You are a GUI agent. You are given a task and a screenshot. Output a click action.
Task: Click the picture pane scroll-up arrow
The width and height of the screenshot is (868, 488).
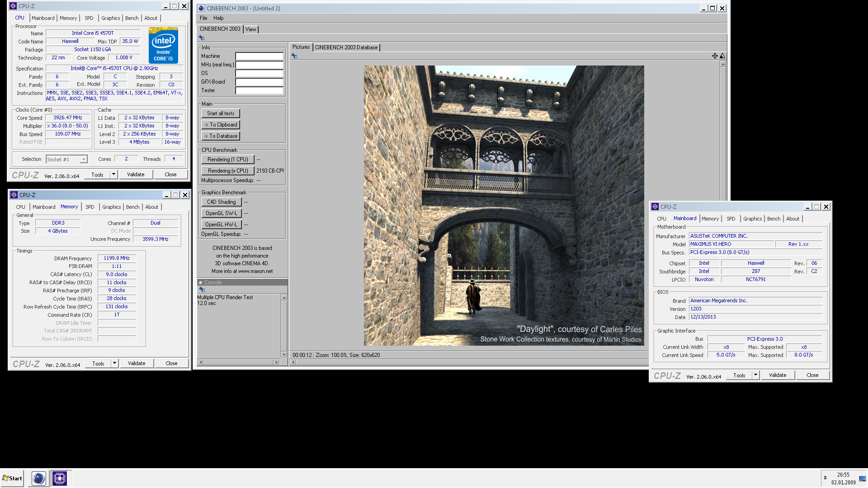pos(723,64)
